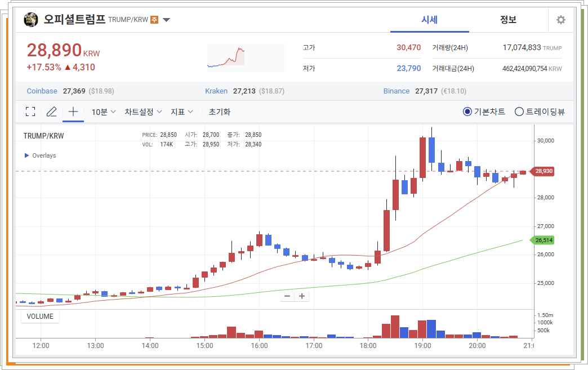
Task: Open the 10분 interval dropdown
Action: (x=104, y=112)
